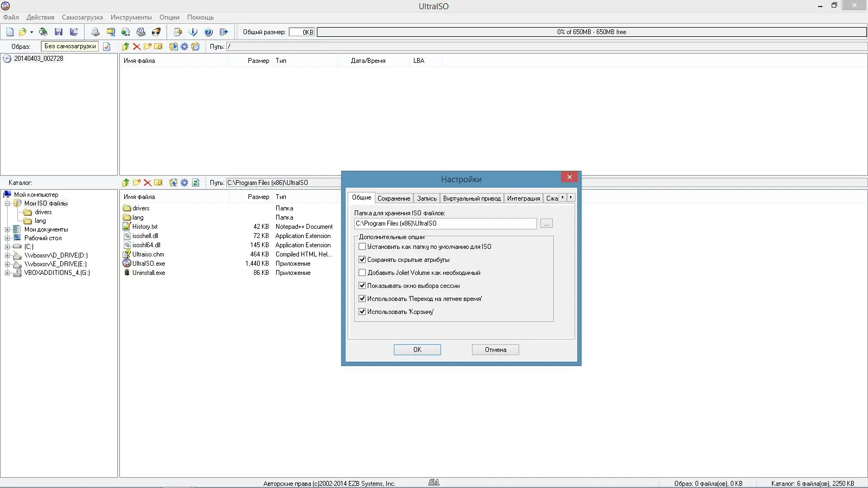Toggle 'Использовать Корзину' checkbox
The image size is (868, 488).
pos(362,312)
